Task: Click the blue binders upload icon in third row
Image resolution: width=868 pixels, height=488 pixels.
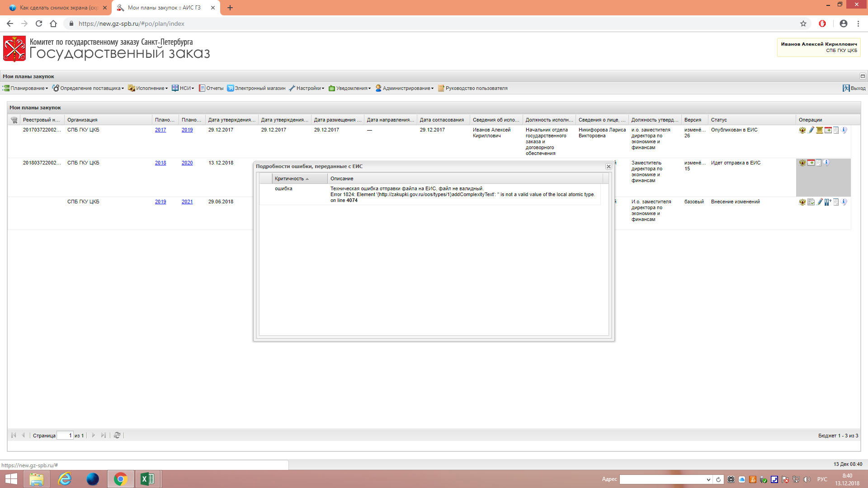Action: coord(828,202)
